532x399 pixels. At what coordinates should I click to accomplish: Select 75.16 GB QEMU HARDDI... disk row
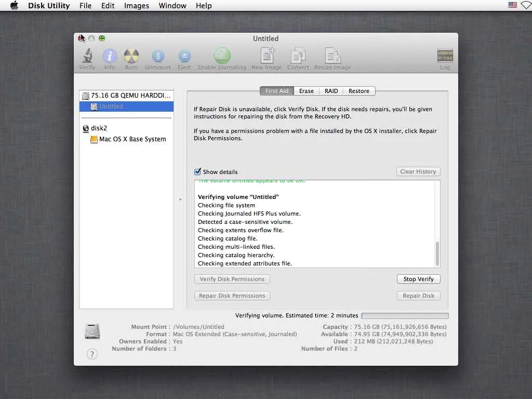[x=127, y=96]
